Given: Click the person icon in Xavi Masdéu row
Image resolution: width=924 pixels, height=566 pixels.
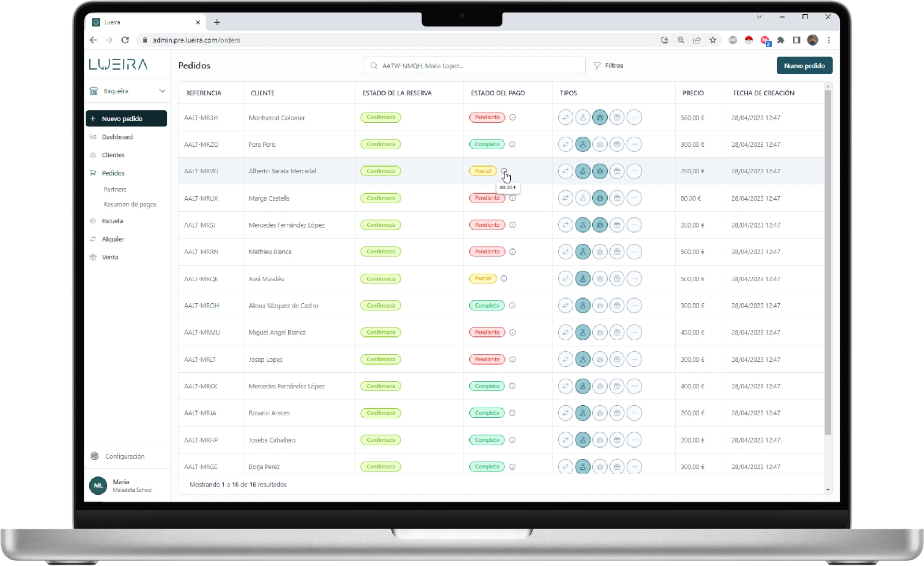Looking at the screenshot, I should point(583,279).
